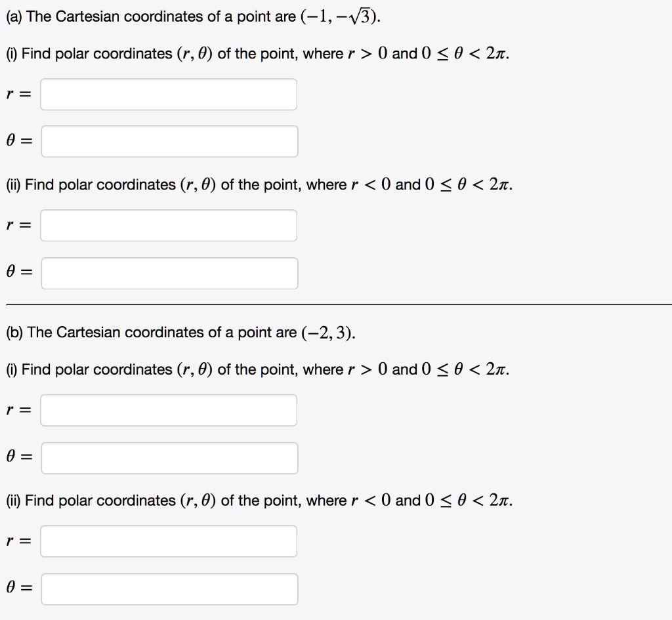The width and height of the screenshot is (672, 620).
Task: Click the r input for part (a)(i)
Action: click(x=169, y=94)
